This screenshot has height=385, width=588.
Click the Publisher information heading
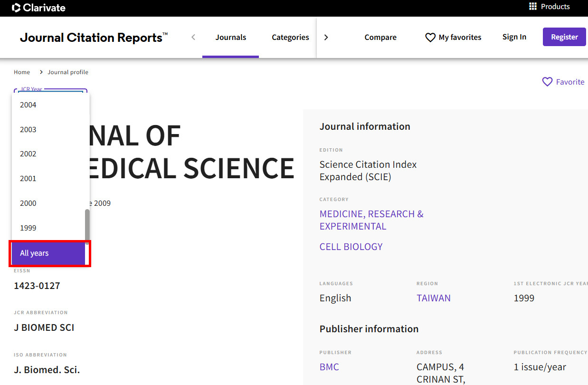[x=369, y=329]
